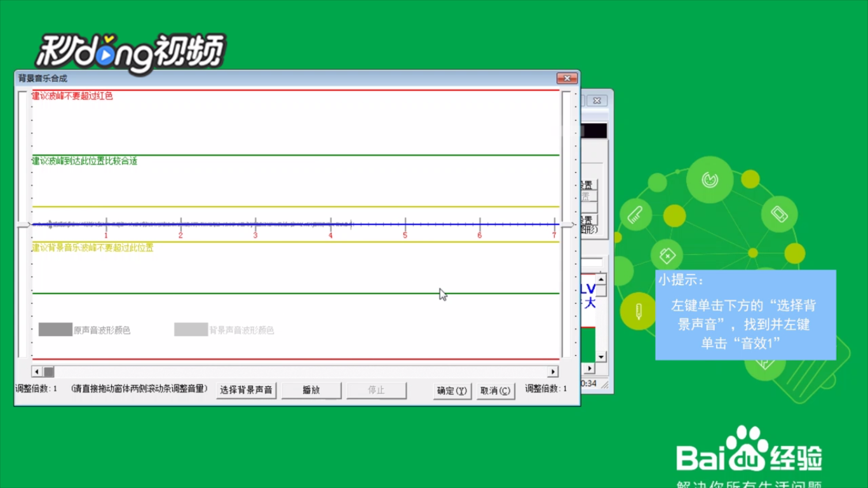The image size is (868, 488).
Task: Click the thumb of the waveform horizontal scrollbar
Action: tap(48, 372)
